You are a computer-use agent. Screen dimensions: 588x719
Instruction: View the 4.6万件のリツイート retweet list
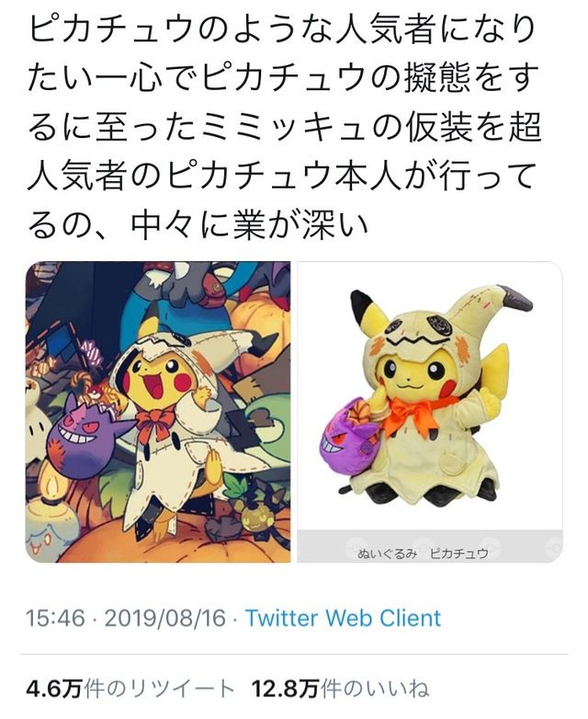[130, 689]
